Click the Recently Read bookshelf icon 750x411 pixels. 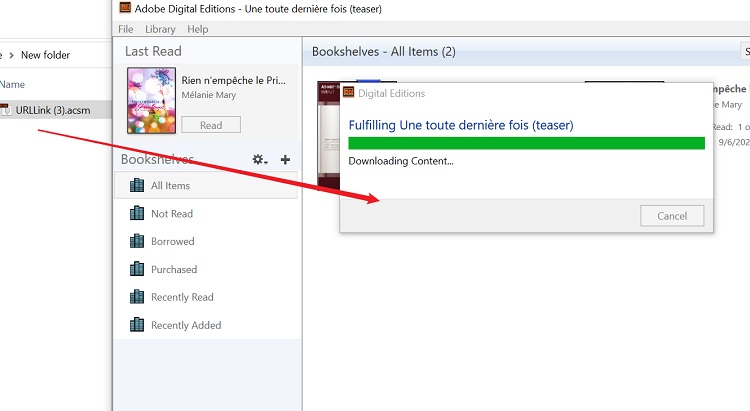pyautogui.click(x=137, y=297)
